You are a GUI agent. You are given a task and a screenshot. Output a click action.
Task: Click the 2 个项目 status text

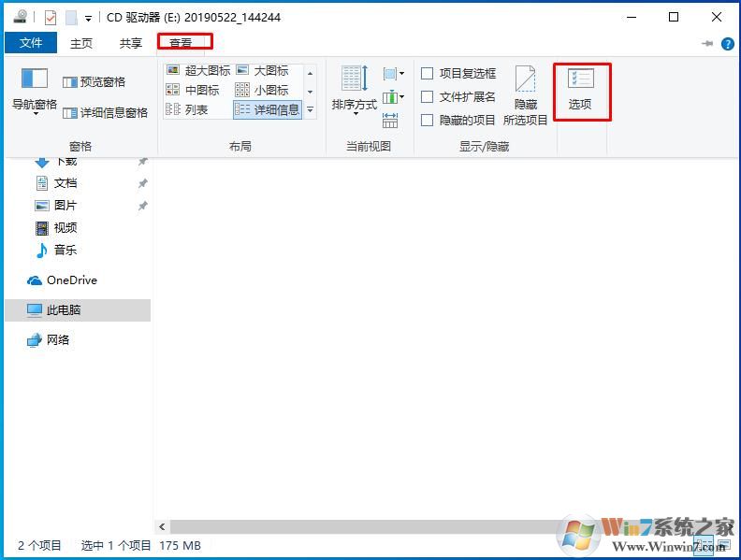click(39, 546)
